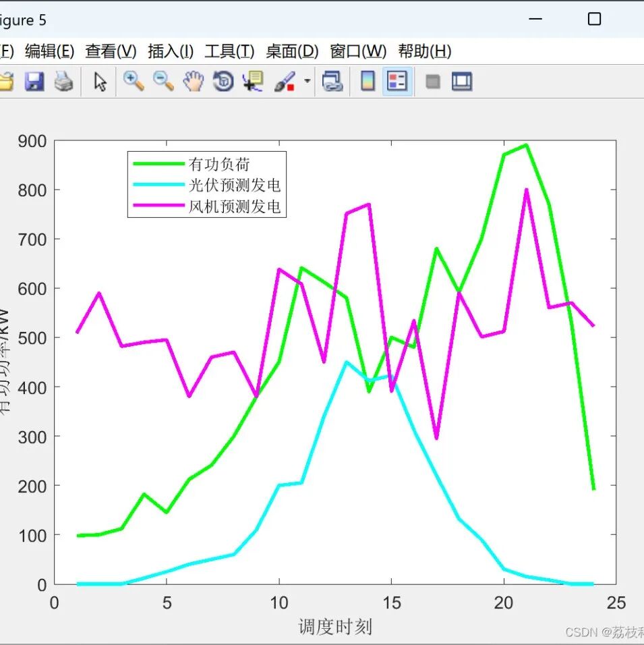Click the x-axis tick label 10
Screen dimensions: 644x645
tap(279, 603)
